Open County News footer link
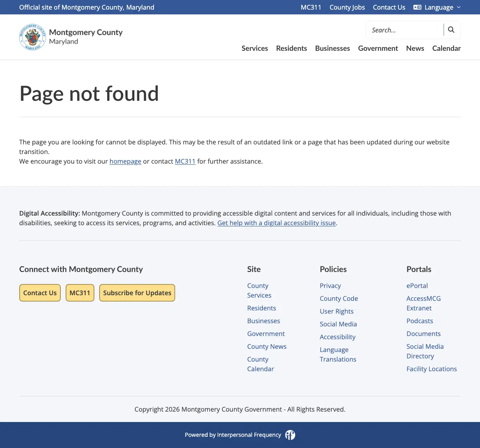480x448 pixels. (267, 346)
